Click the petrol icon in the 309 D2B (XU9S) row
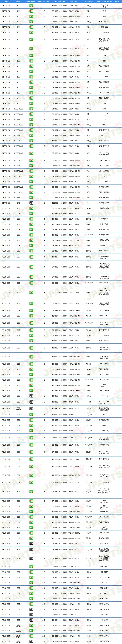 click(x=31, y=512)
